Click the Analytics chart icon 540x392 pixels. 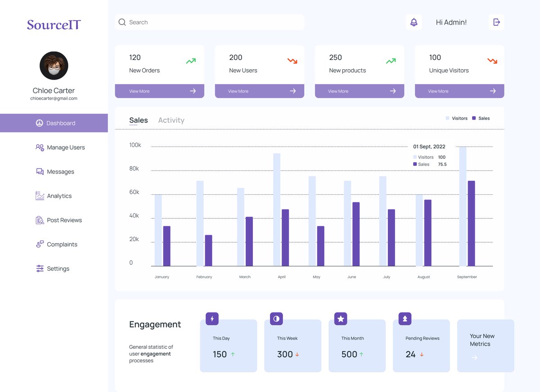coord(40,196)
